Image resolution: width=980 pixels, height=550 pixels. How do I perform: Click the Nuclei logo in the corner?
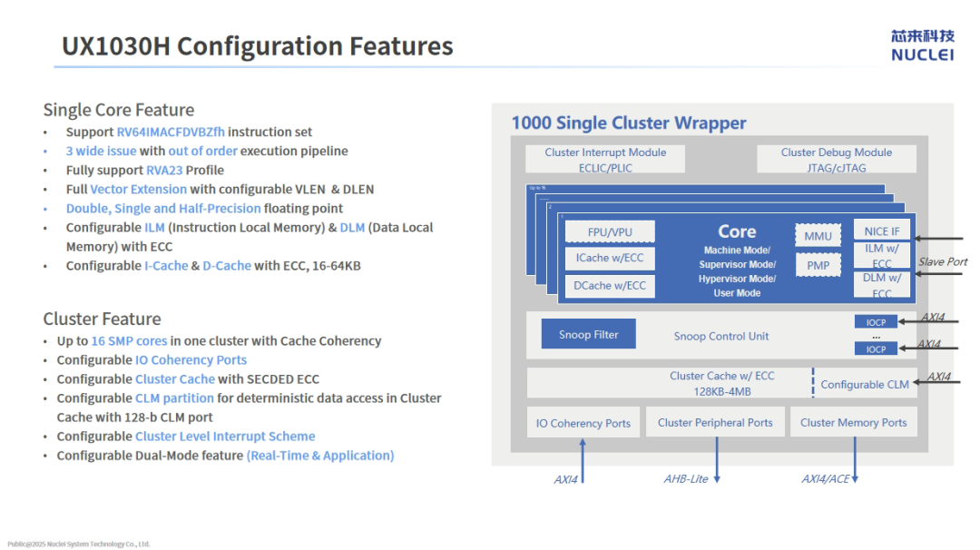(x=922, y=44)
